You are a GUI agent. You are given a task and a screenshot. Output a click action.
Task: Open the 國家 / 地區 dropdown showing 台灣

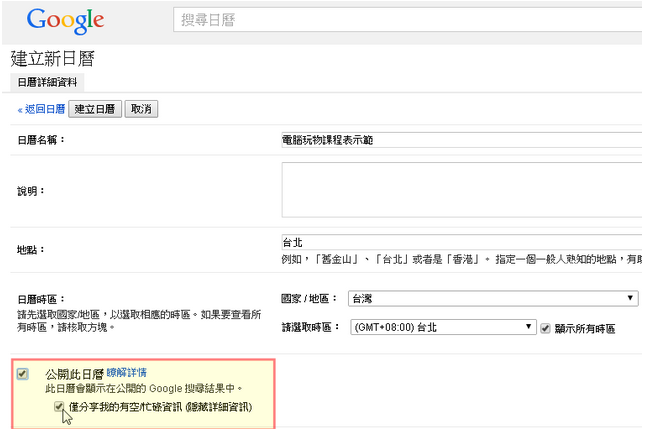(493, 298)
